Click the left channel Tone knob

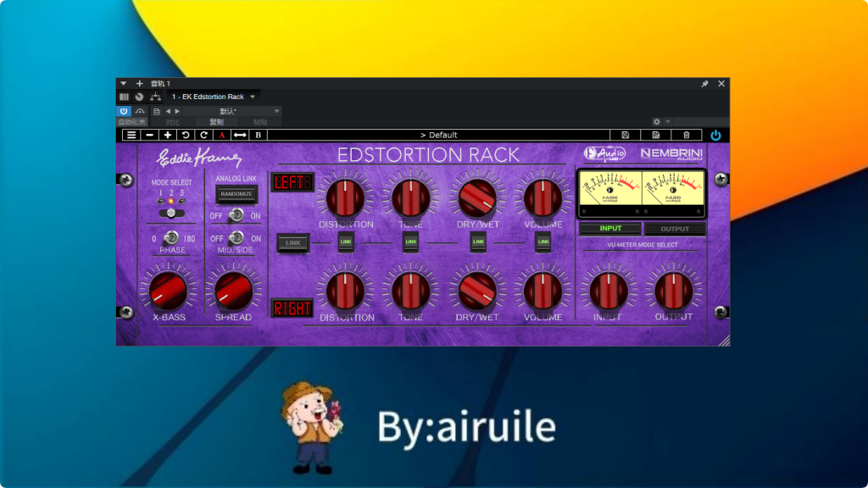(x=411, y=197)
